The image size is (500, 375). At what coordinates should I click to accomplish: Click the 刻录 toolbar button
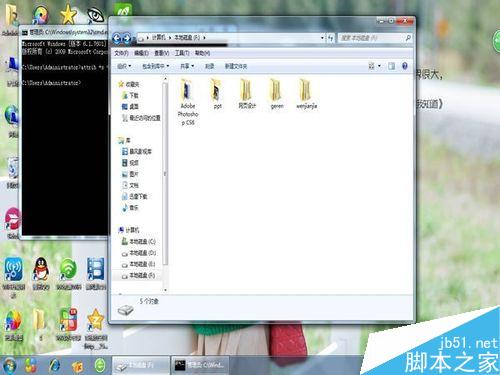[209, 66]
